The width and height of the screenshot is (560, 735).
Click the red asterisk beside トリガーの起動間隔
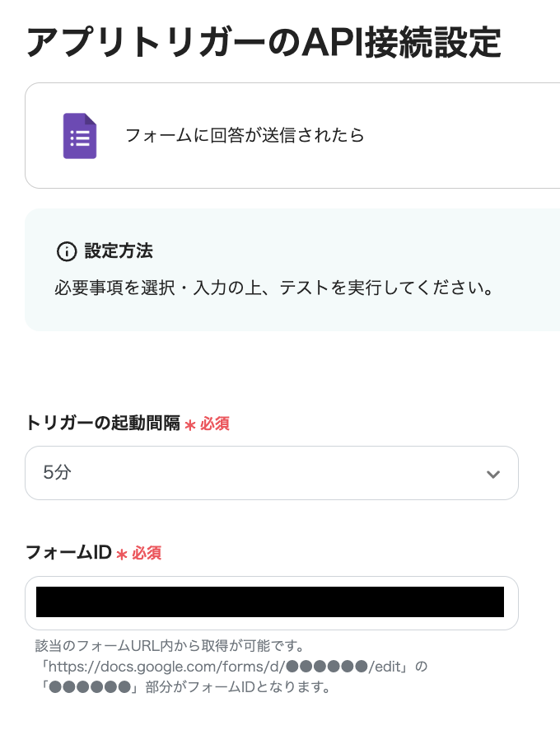189,425
